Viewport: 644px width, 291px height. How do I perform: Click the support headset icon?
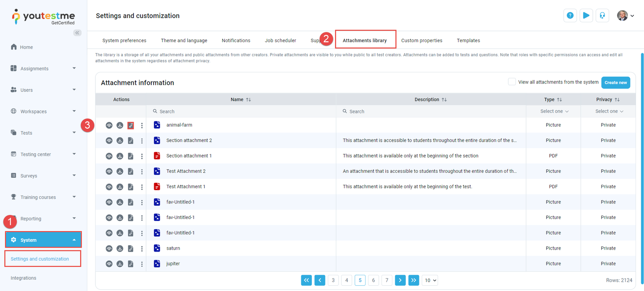click(x=602, y=16)
